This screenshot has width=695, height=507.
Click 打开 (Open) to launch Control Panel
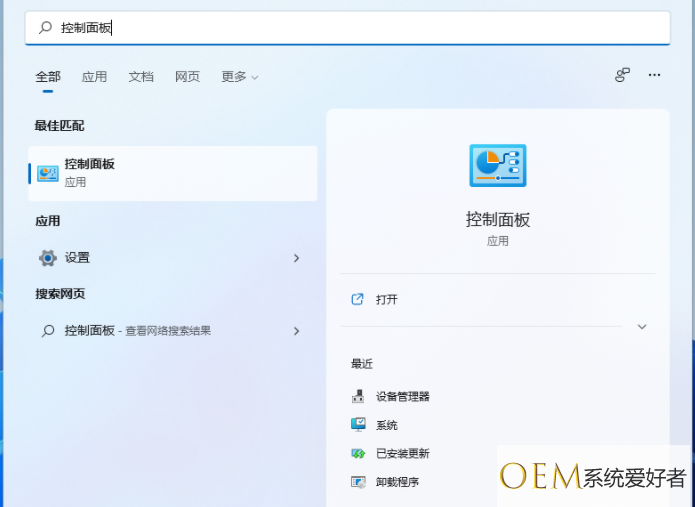coord(386,299)
